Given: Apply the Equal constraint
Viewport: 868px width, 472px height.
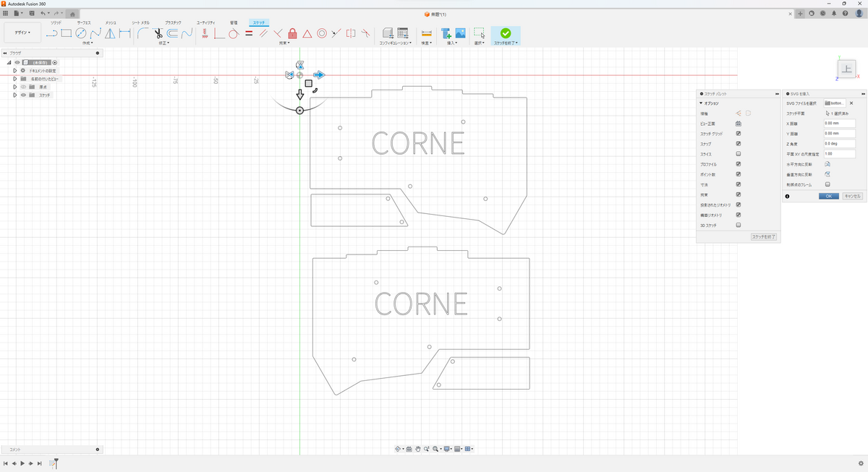Looking at the screenshot, I should pyautogui.click(x=249, y=33).
